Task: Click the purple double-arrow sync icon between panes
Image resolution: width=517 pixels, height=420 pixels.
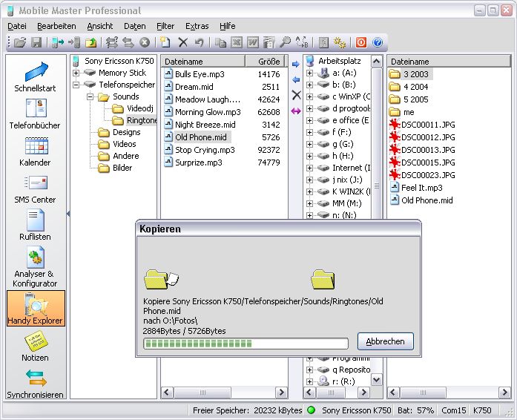Action: (296, 111)
